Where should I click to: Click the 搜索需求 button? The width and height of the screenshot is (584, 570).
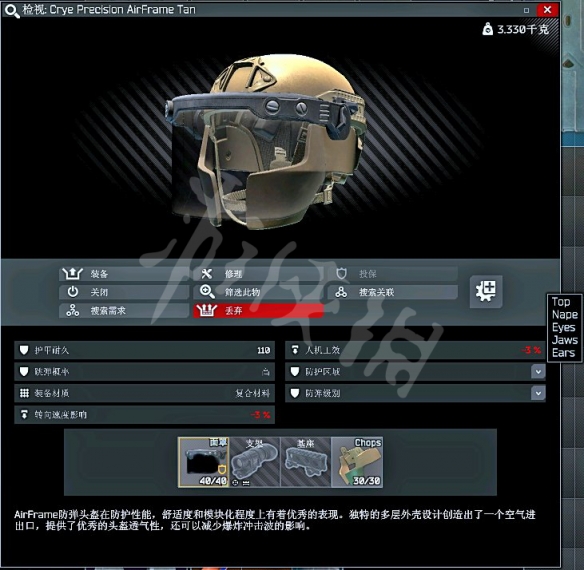124,310
